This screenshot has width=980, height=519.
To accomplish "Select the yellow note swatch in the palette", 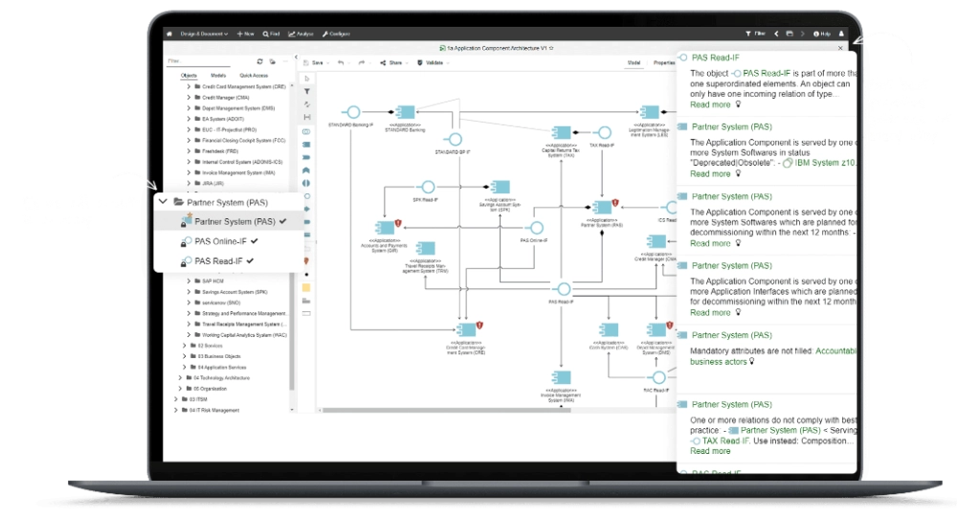I will 306,286.
